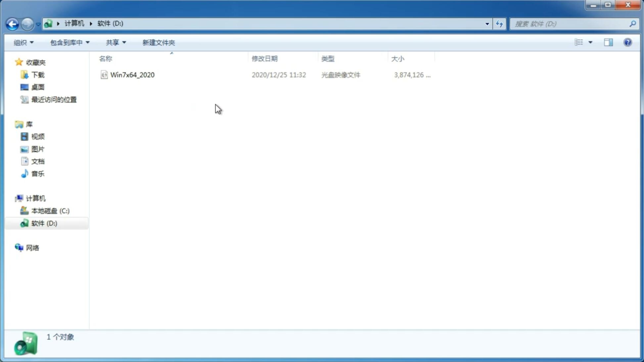Viewport: 644px width, 362px height.
Task: Select 修改日期 column header
Action: point(264,58)
